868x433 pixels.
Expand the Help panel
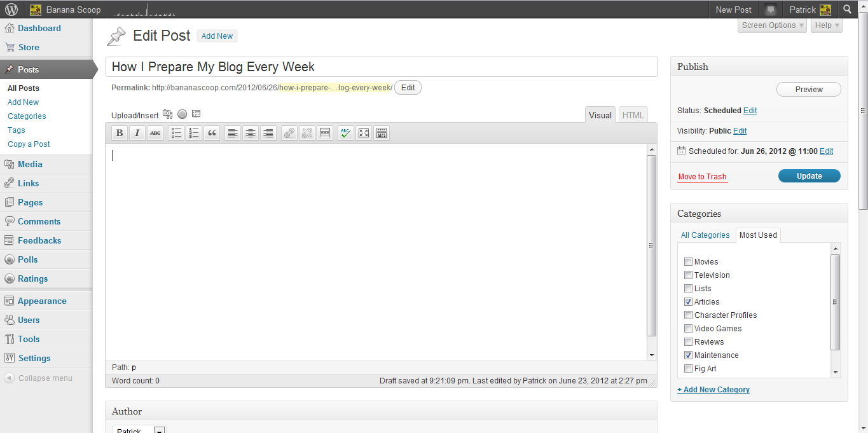pyautogui.click(x=826, y=25)
